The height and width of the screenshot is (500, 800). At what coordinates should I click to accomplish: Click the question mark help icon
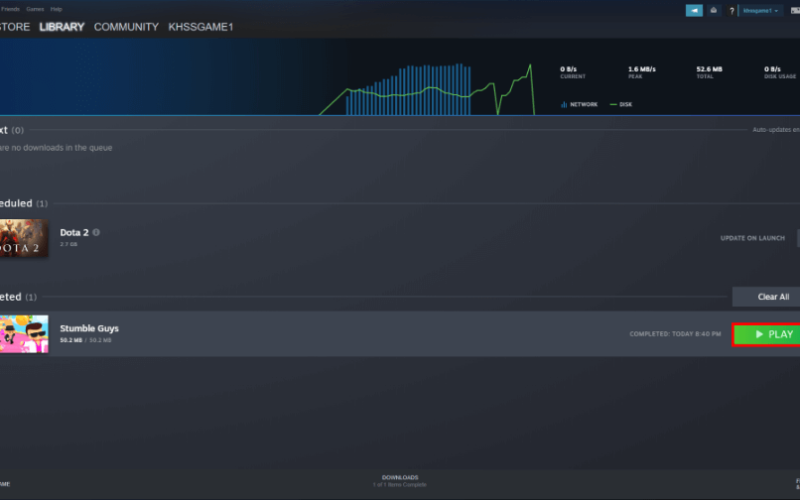coord(731,11)
